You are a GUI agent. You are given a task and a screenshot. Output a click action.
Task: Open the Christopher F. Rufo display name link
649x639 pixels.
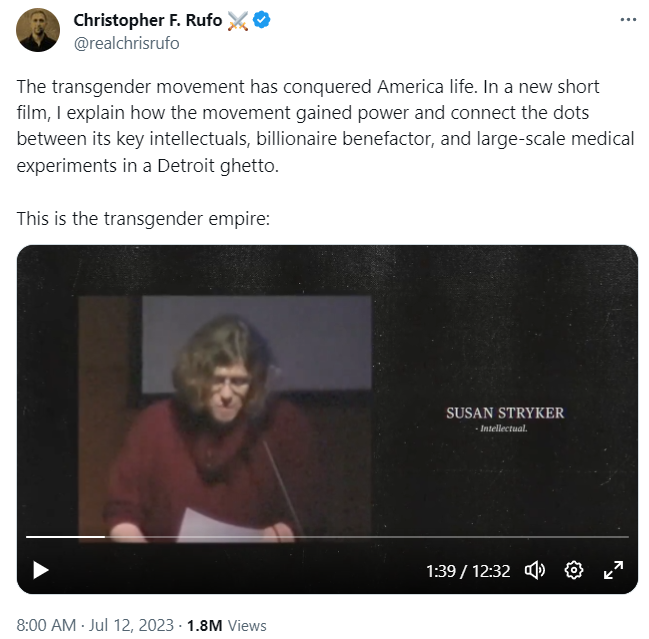click(x=149, y=21)
